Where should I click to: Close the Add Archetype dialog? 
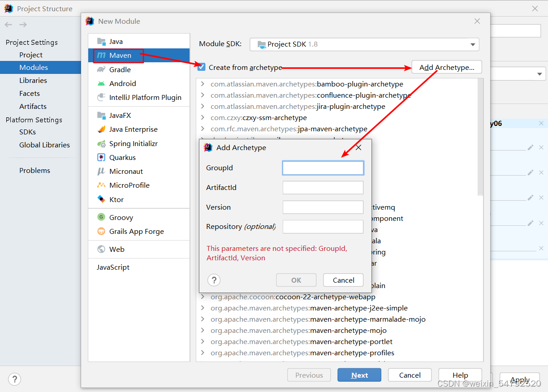click(358, 147)
